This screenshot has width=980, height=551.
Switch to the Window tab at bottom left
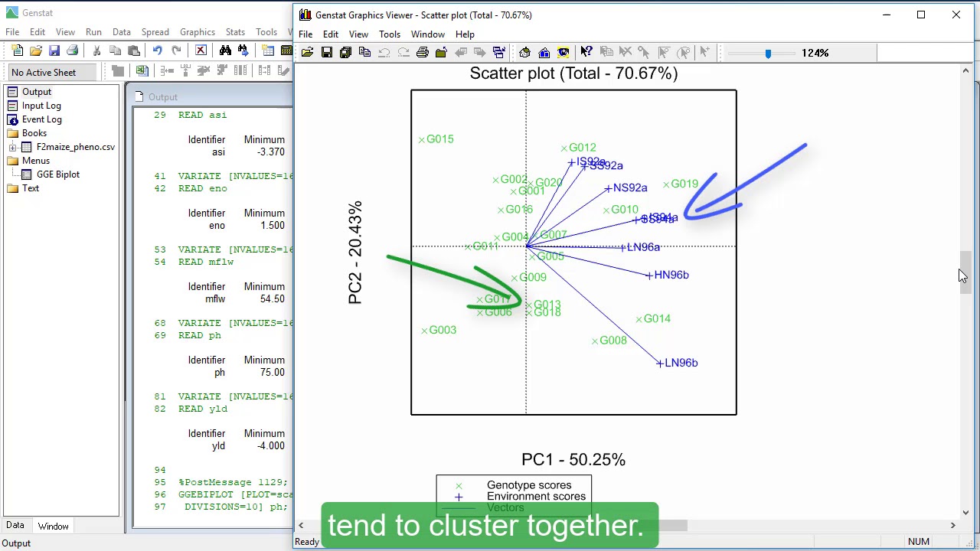(x=54, y=526)
